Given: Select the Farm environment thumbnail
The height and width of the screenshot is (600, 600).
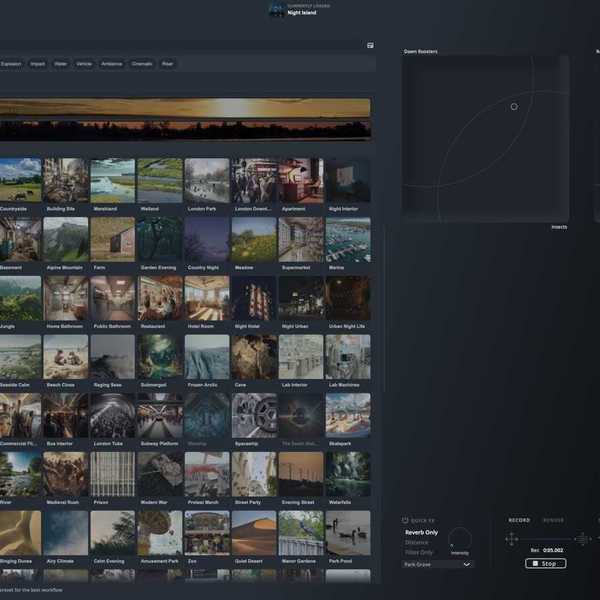Looking at the screenshot, I should (x=112, y=239).
